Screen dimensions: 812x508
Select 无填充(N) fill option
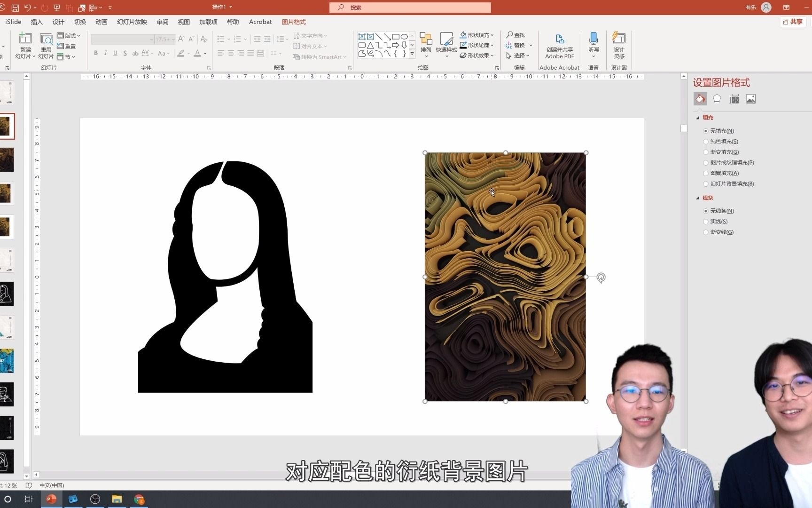(x=718, y=131)
